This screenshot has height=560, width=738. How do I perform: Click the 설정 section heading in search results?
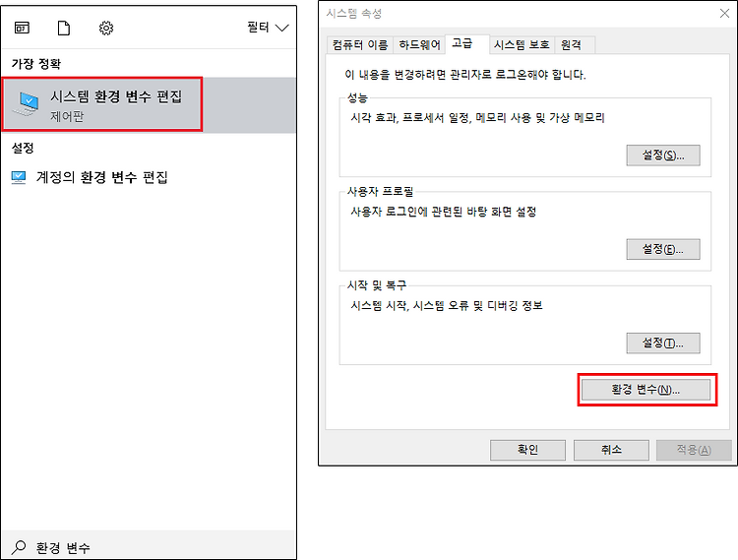tap(23, 148)
